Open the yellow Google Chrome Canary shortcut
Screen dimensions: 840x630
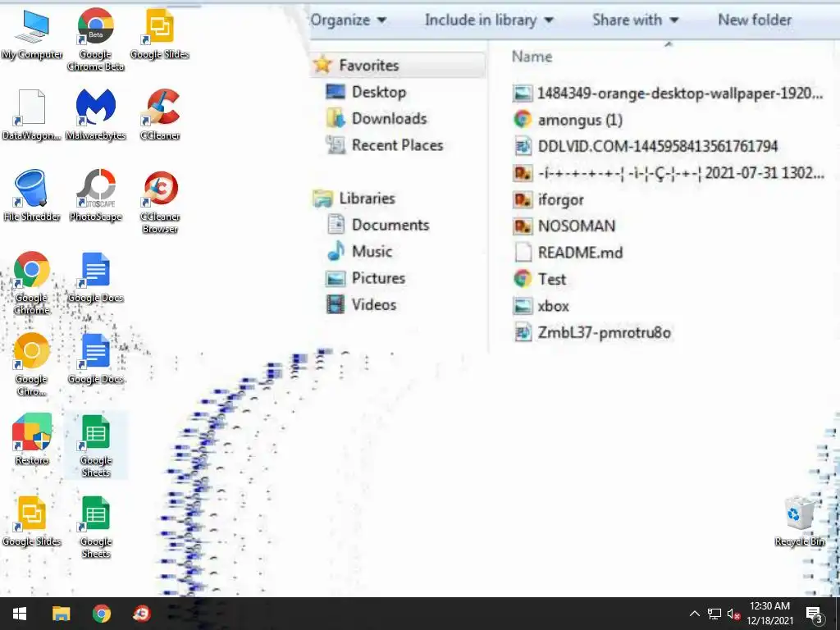[x=32, y=364]
